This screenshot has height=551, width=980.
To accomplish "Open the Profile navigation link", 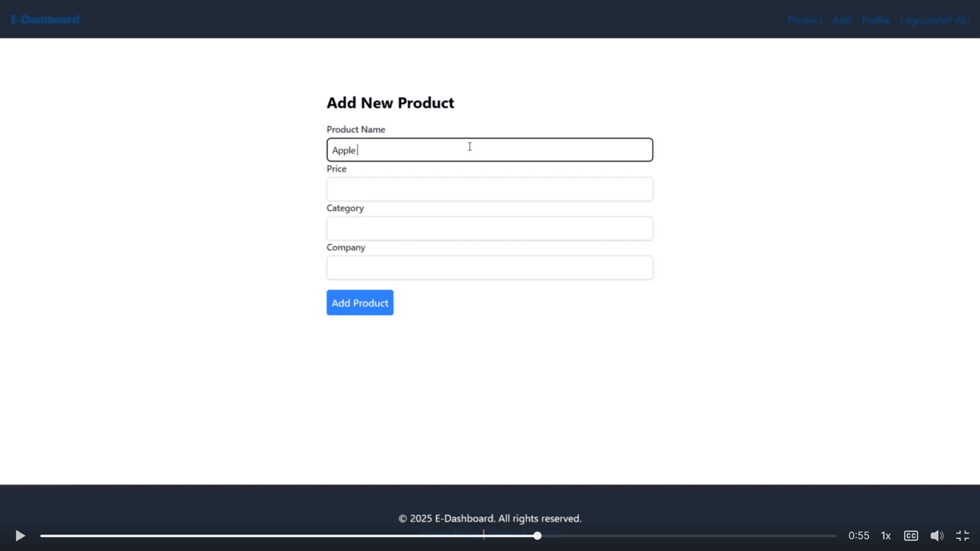I will (876, 20).
